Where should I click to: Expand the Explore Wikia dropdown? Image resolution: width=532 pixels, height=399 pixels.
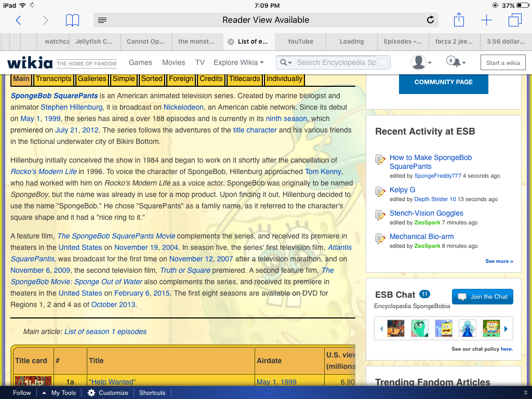point(238,62)
